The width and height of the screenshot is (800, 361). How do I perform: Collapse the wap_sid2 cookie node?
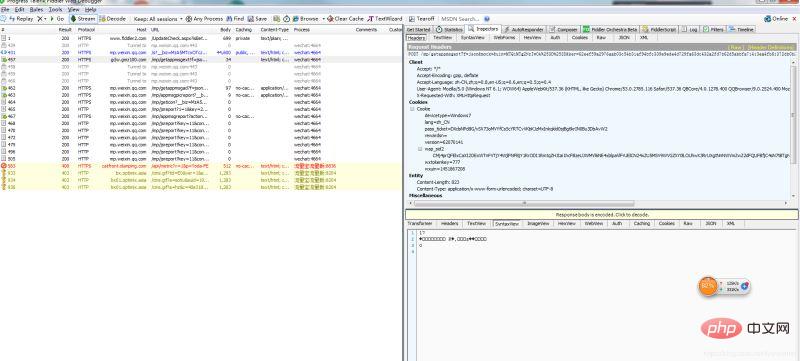420,149
